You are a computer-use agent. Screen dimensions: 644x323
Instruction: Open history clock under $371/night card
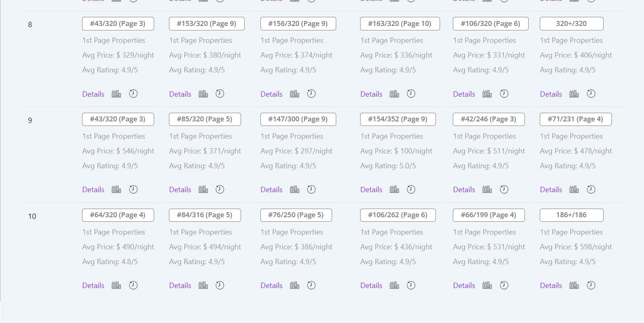(x=220, y=189)
